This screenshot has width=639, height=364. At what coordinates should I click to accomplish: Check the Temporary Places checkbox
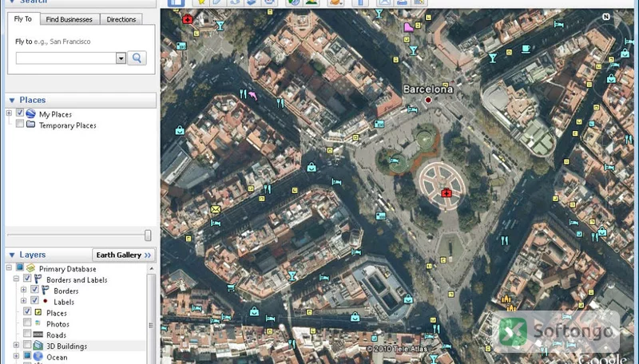point(19,124)
